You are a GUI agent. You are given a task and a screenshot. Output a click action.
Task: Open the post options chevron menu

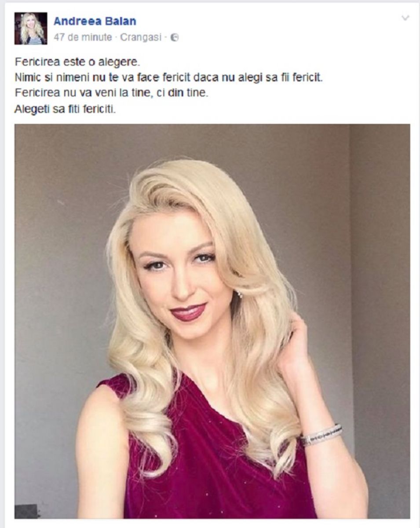tap(405, 18)
